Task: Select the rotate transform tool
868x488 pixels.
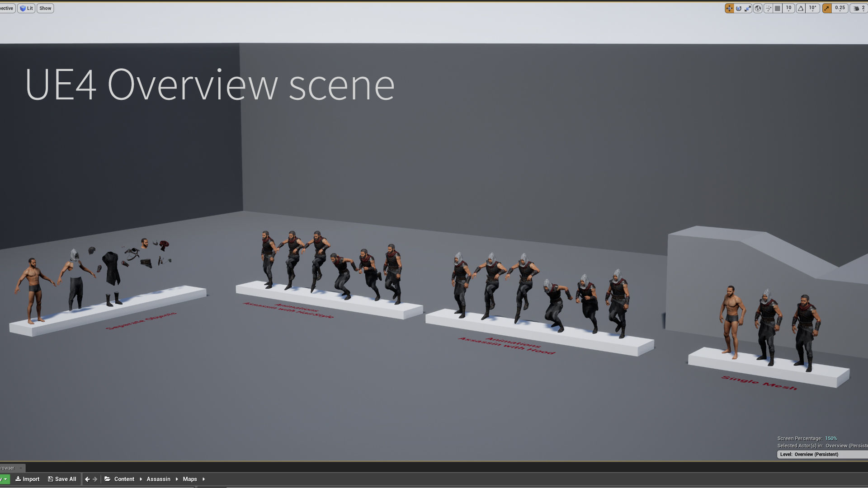Action: pos(739,8)
